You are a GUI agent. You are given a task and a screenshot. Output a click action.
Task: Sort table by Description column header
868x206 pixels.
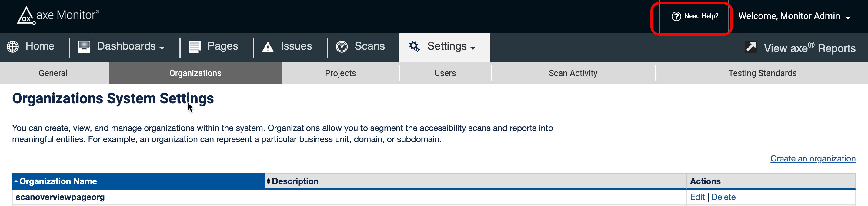tap(295, 181)
